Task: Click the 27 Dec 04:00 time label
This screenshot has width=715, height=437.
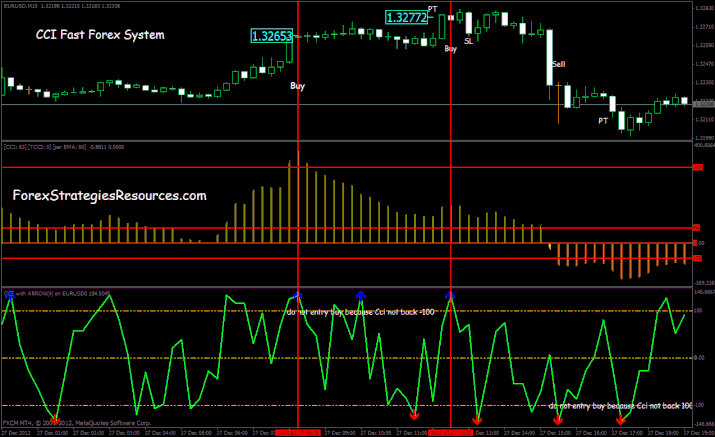Action: (160, 432)
